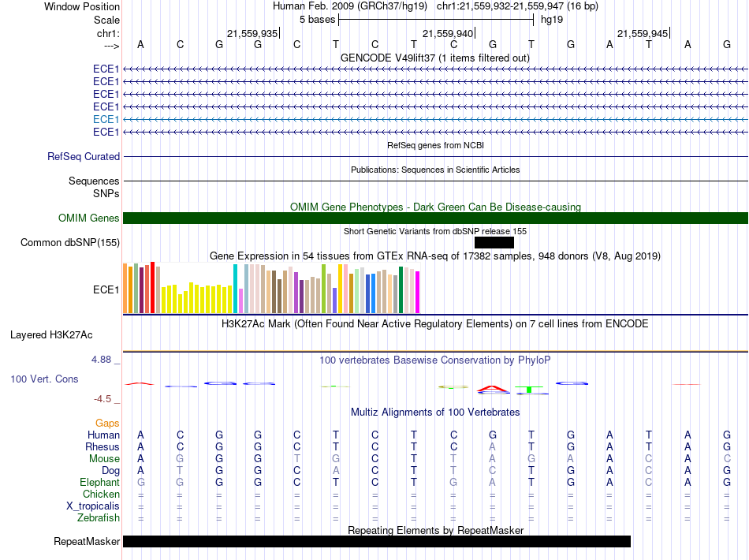Select the dark green OMIM Genes bar
The height and width of the screenshot is (560, 749).
[435, 218]
